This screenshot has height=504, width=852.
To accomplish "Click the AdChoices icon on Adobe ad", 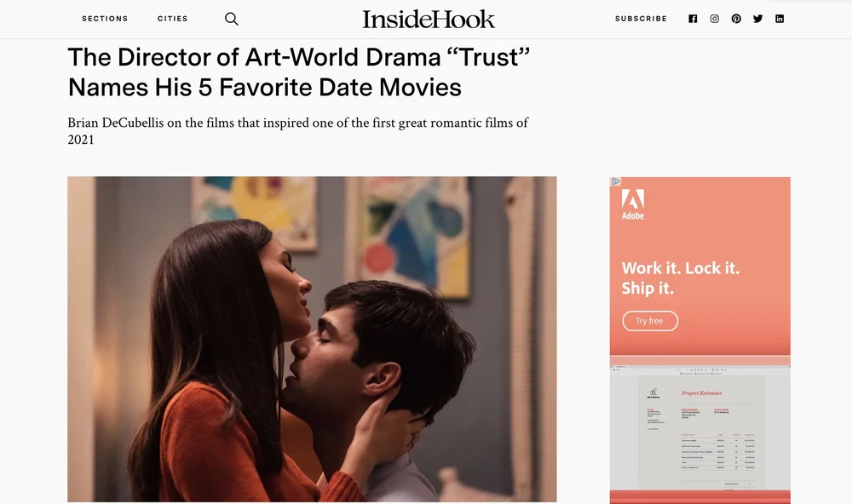I will (616, 182).
